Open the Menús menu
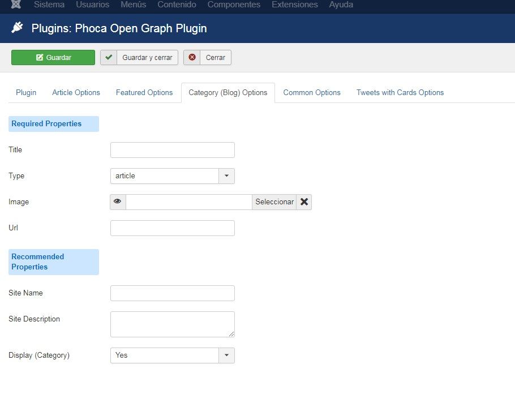 pyautogui.click(x=134, y=5)
